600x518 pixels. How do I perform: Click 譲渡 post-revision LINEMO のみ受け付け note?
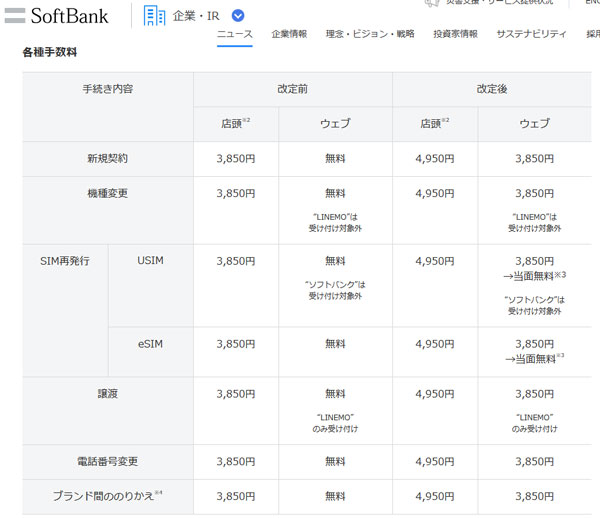point(534,423)
